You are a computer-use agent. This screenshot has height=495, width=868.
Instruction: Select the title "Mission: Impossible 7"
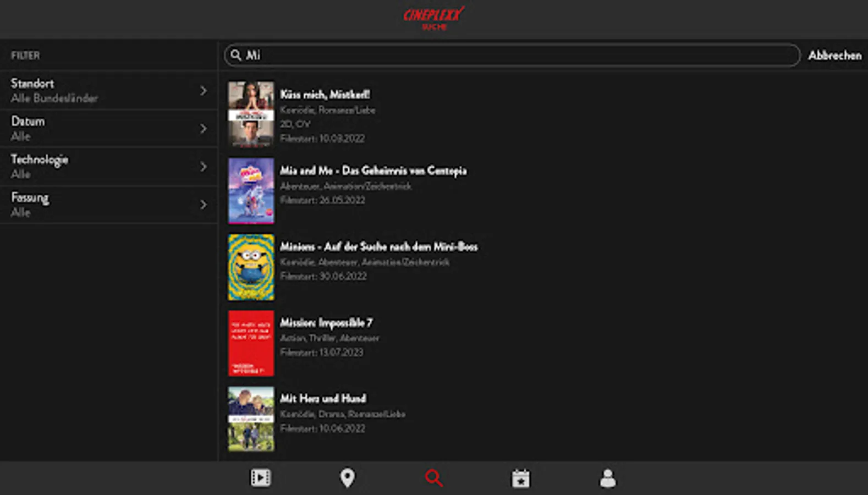point(326,322)
